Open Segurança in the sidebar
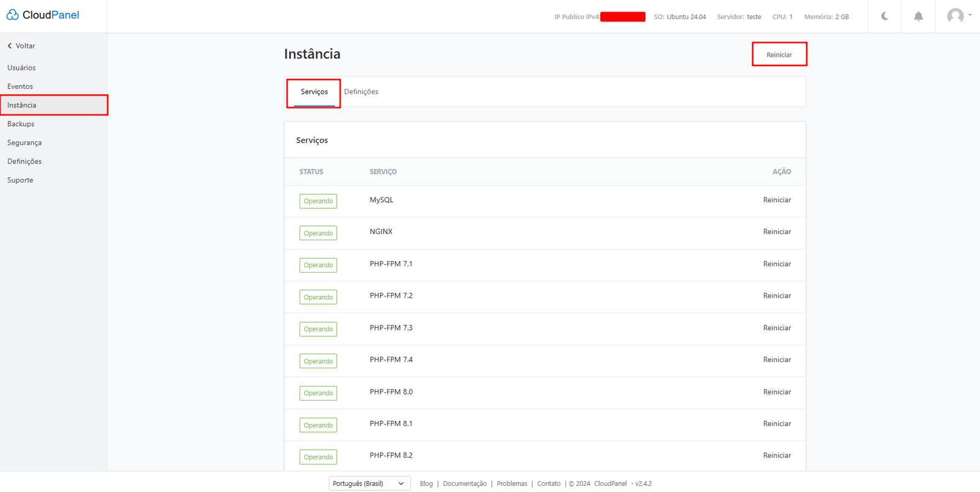 pos(24,143)
